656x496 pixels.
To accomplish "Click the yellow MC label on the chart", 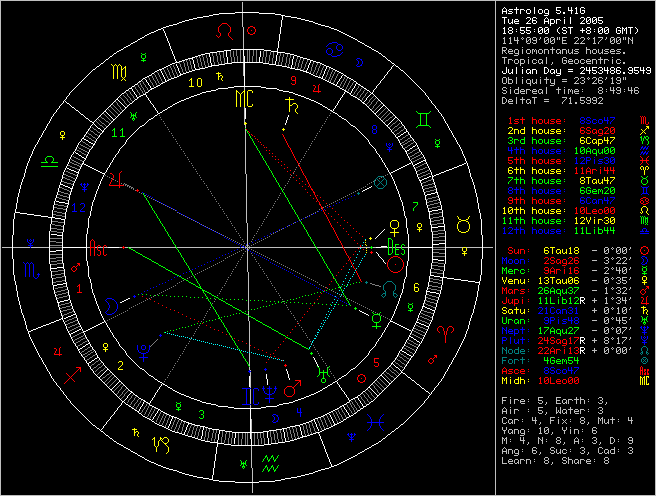I will [245, 99].
